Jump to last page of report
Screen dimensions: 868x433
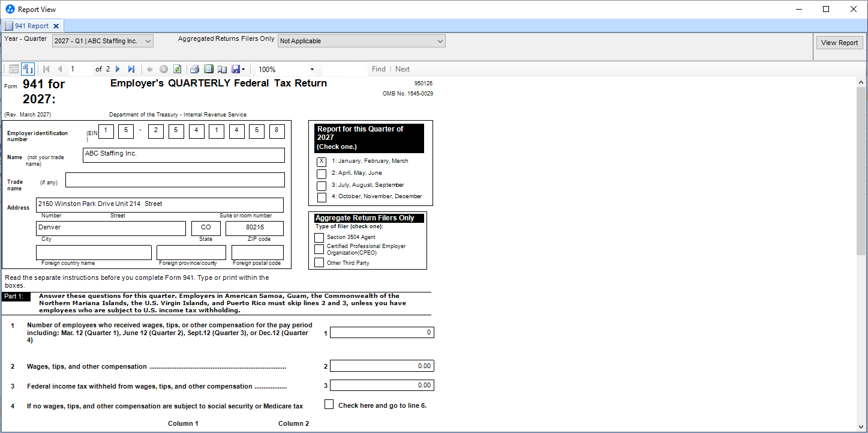pos(131,69)
